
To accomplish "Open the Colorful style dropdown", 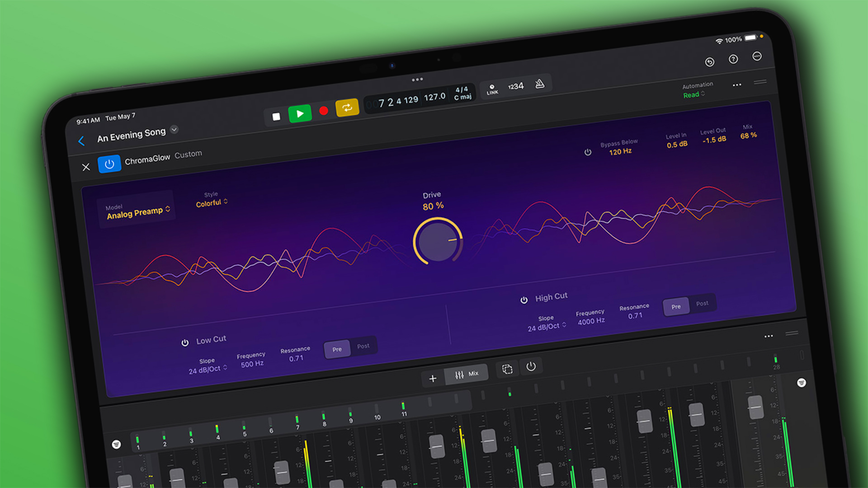I will coord(212,203).
